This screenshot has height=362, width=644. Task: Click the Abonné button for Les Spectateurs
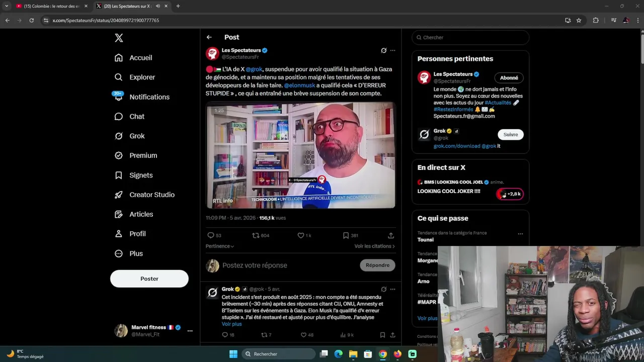tap(509, 78)
